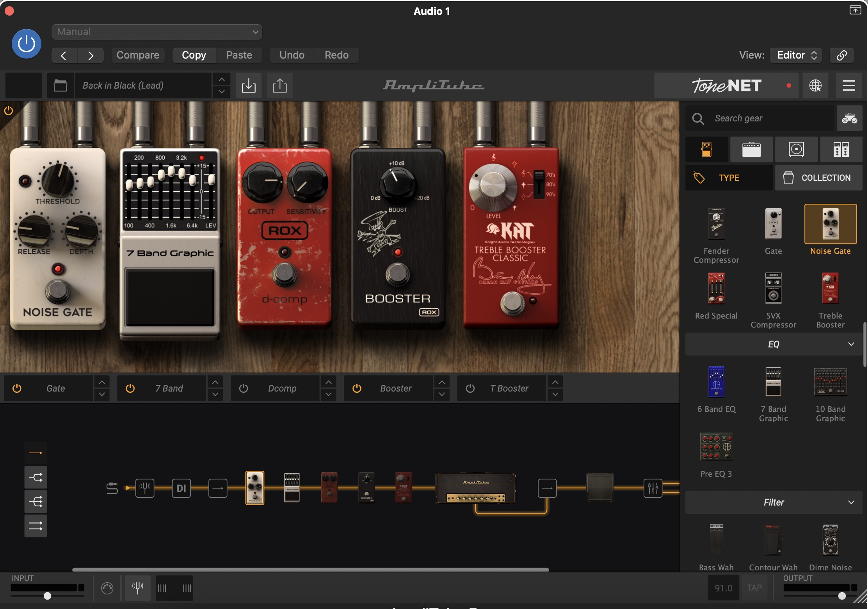
Task: Toggle the plugin power button
Action: pos(27,43)
